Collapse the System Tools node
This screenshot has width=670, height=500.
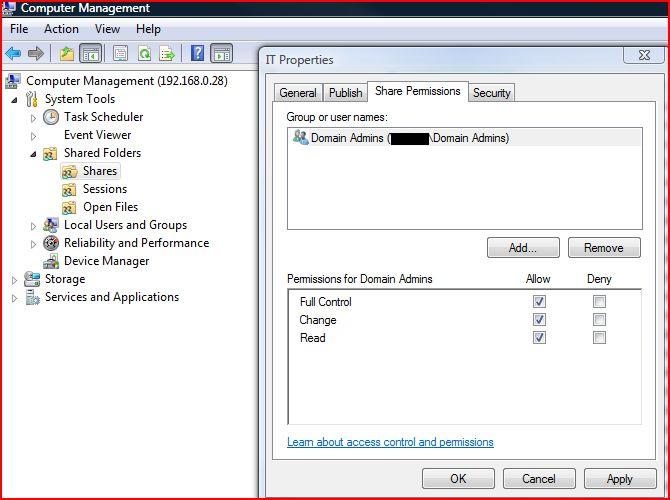point(15,100)
